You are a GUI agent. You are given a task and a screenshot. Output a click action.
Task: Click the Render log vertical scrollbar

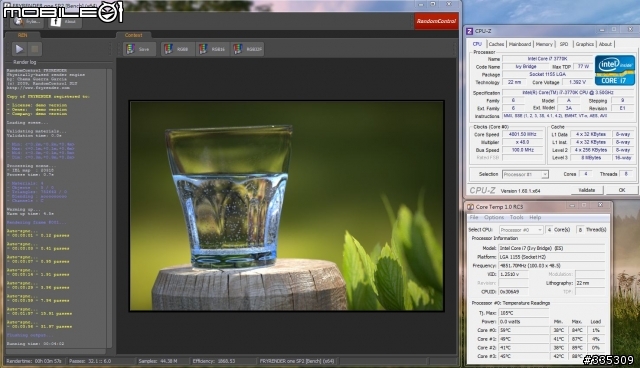pyautogui.click(x=109, y=208)
